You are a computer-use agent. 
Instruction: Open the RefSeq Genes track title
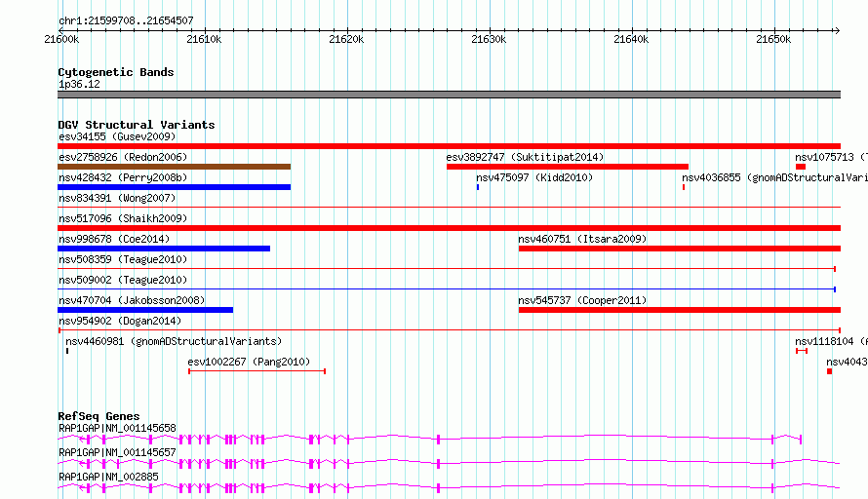(99, 416)
